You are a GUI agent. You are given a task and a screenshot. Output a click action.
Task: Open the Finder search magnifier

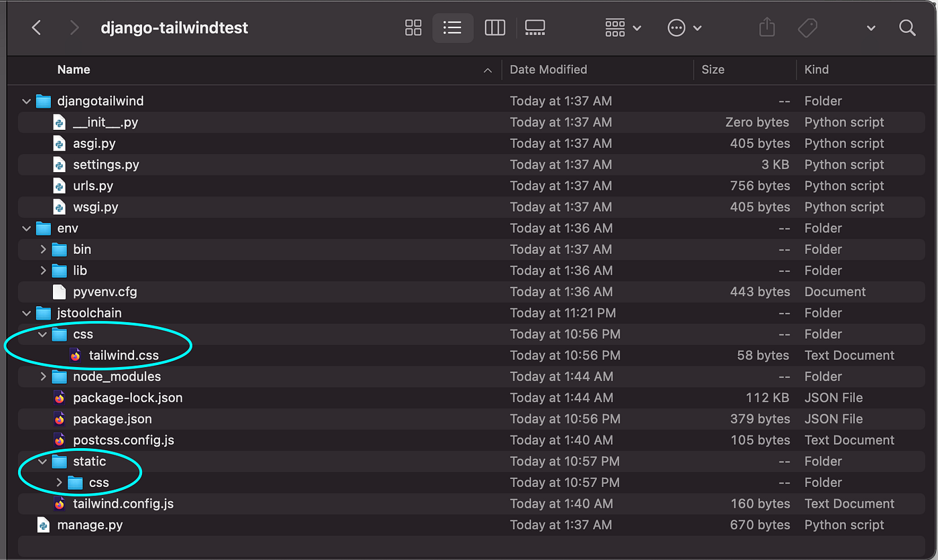[x=907, y=27]
